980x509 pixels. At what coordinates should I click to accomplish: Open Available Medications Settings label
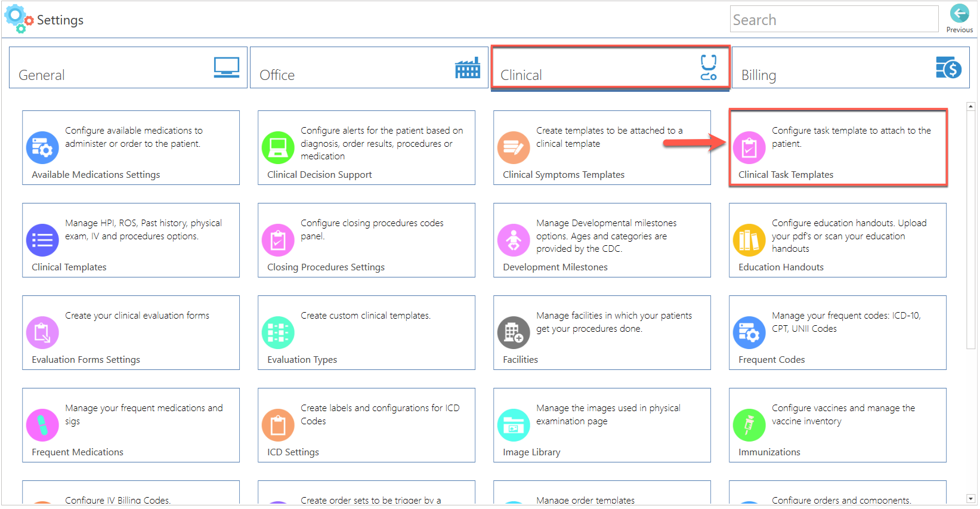(96, 174)
